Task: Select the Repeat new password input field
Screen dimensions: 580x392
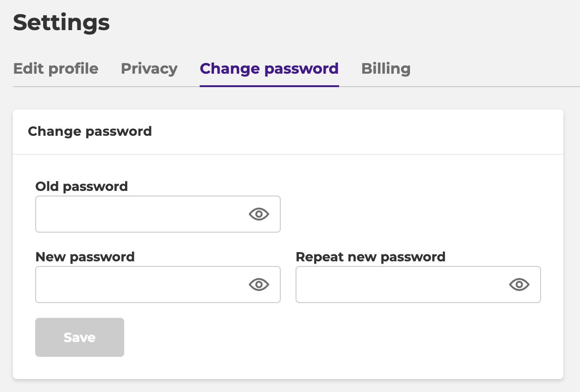Action: pyautogui.click(x=418, y=285)
